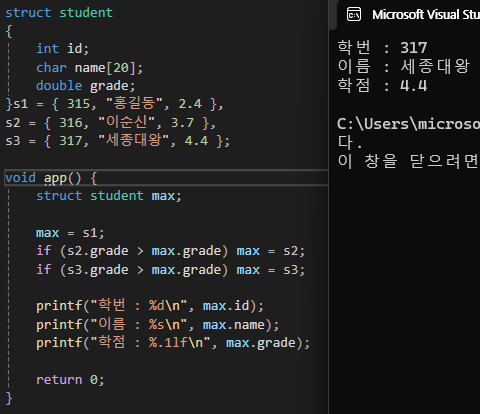Click the console window terminal icon
Screen dimensions: 480x414
354,15
